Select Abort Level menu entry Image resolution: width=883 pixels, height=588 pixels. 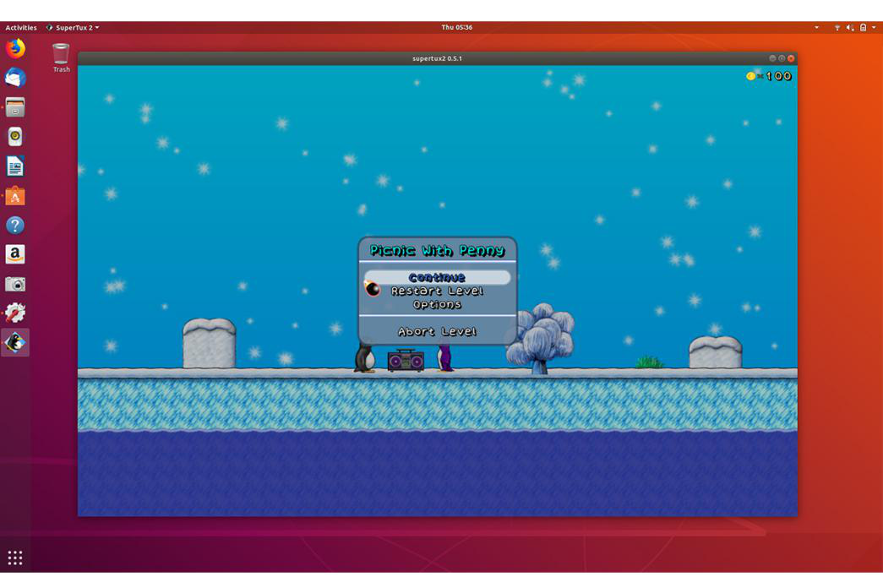click(437, 331)
